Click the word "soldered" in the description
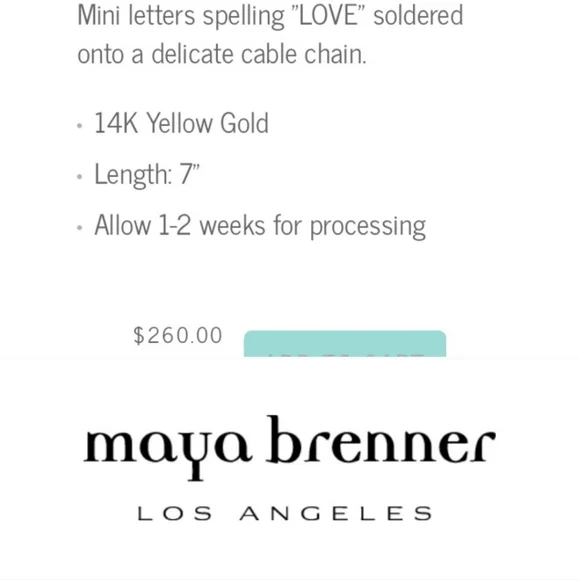 [x=418, y=15]
